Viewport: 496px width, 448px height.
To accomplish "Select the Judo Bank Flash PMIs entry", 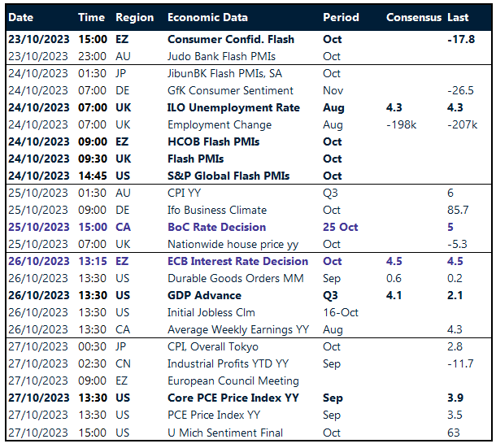I will tap(221, 56).
